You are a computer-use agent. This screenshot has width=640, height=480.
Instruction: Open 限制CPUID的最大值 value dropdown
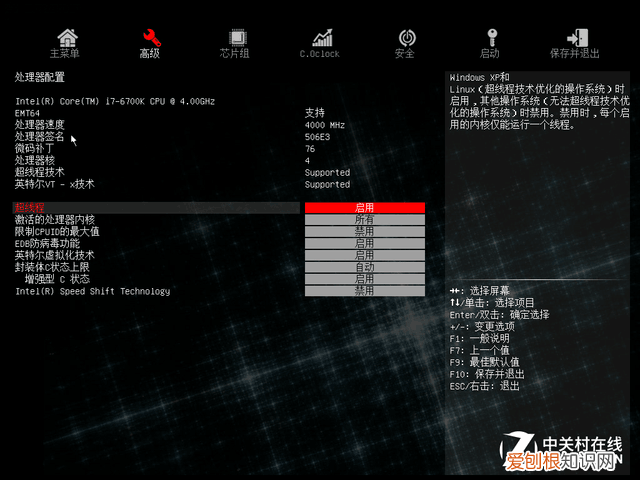coord(364,232)
